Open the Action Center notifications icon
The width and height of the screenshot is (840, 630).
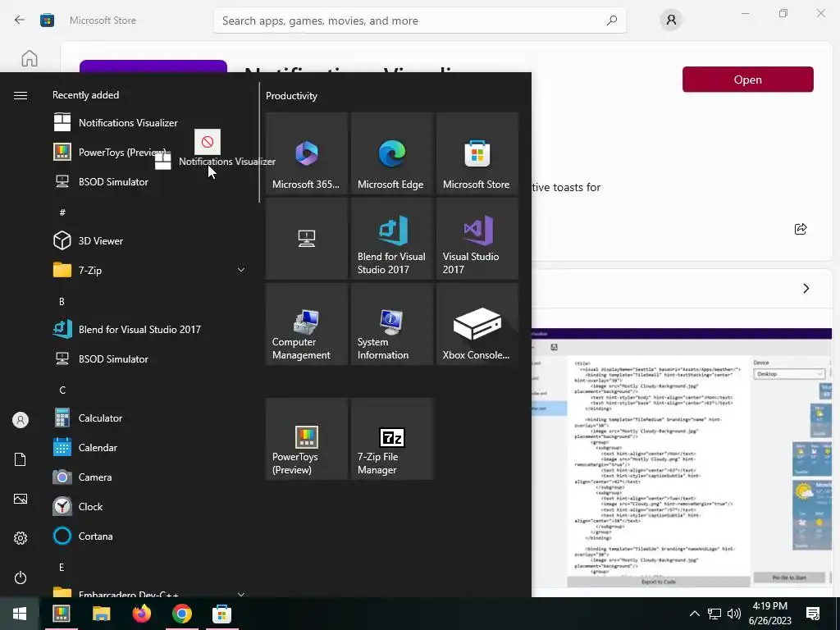[x=813, y=614]
